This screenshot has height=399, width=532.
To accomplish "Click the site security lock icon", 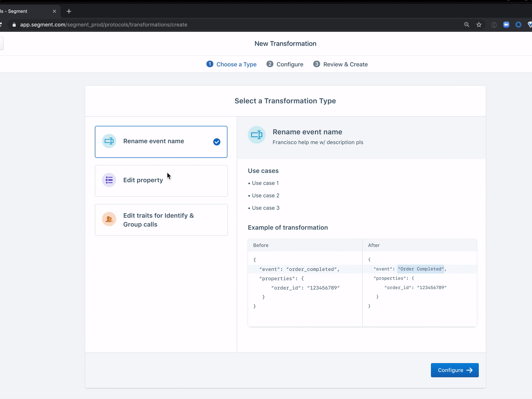I will [14, 25].
